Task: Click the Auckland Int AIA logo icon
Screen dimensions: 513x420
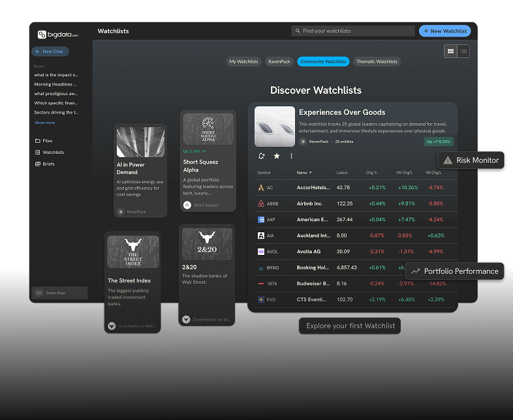Action: tap(261, 235)
